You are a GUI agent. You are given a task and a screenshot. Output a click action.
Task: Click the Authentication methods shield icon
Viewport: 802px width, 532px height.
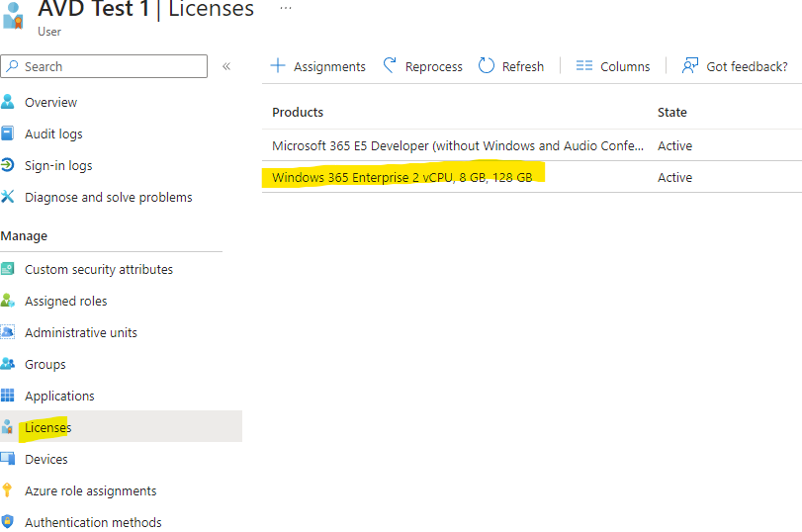[x=7, y=522]
